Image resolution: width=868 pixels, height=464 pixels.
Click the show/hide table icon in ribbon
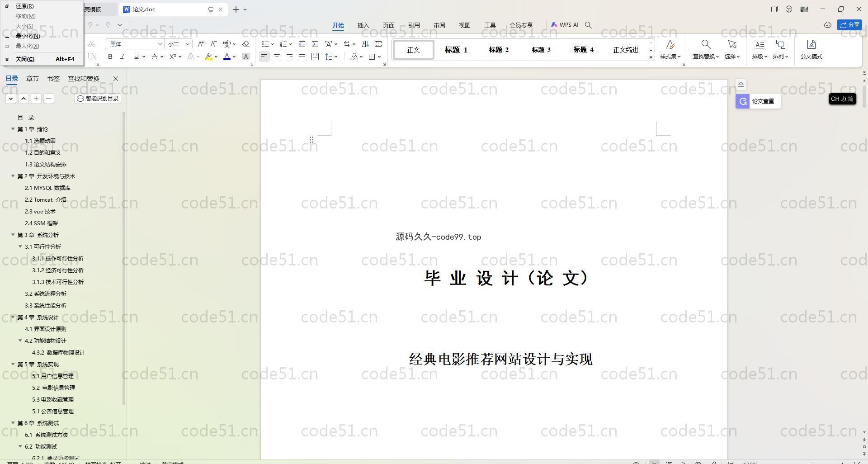378,44
